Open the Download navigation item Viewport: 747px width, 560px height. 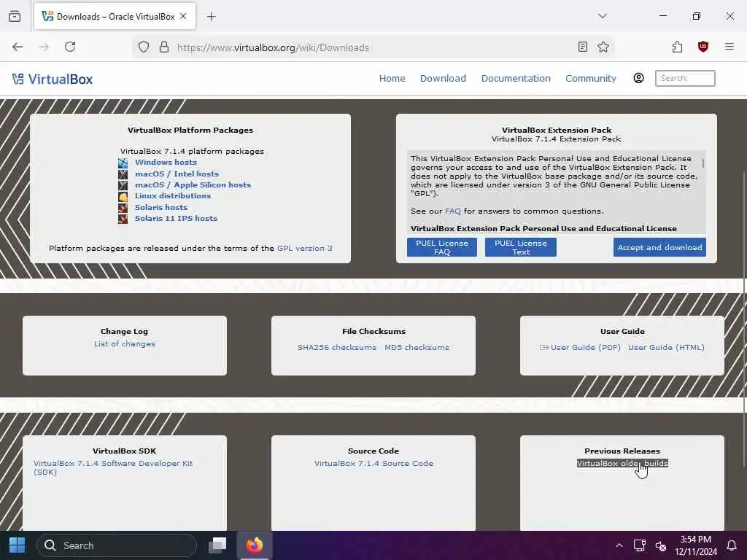click(x=443, y=79)
